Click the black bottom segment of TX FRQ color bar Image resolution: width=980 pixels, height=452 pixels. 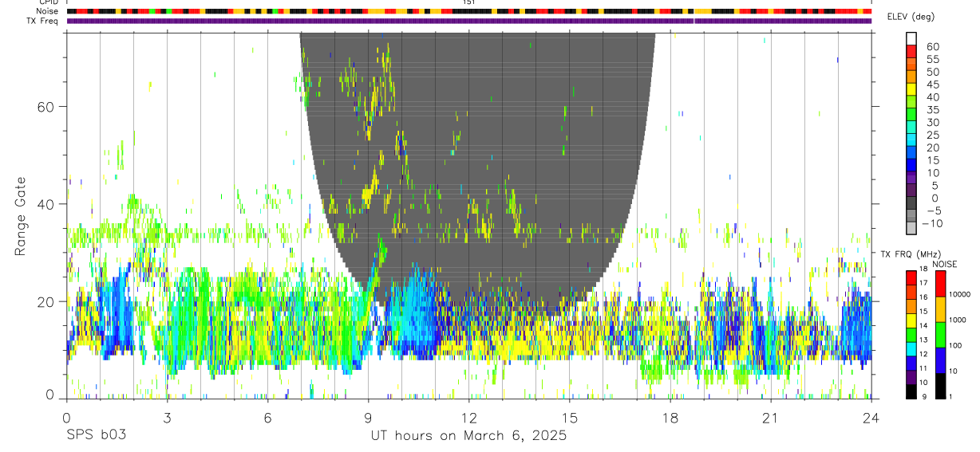pyautogui.click(x=911, y=391)
